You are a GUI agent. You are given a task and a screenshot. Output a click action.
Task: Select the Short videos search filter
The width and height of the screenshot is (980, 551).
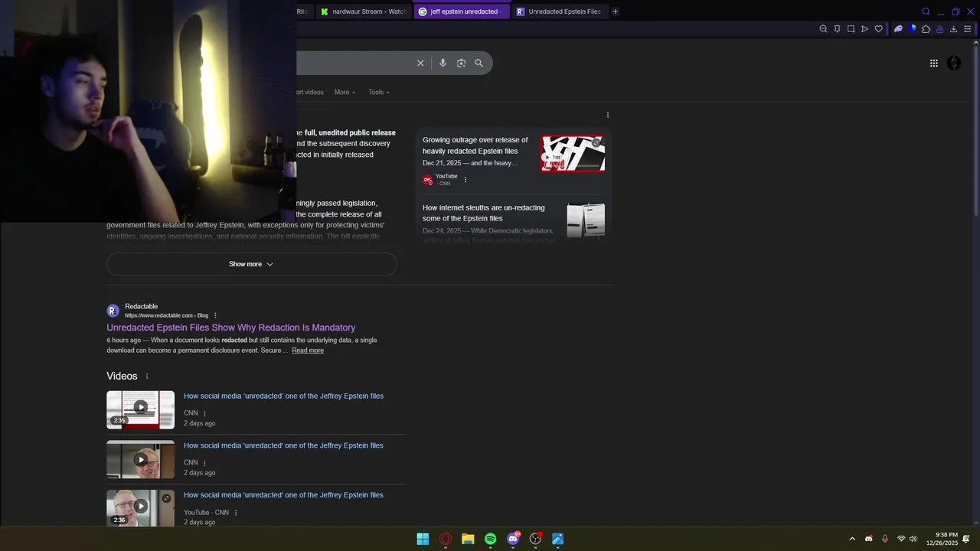click(310, 92)
